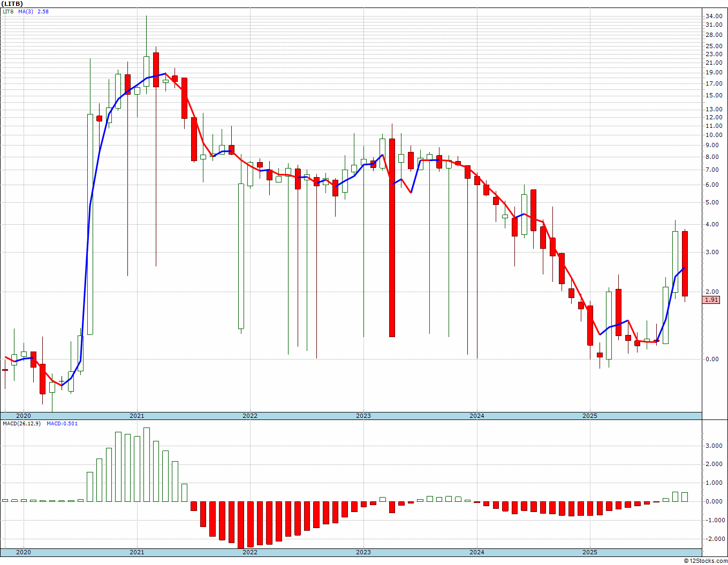
Task: Click the 31.00 price axis label
Action: [x=714, y=25]
